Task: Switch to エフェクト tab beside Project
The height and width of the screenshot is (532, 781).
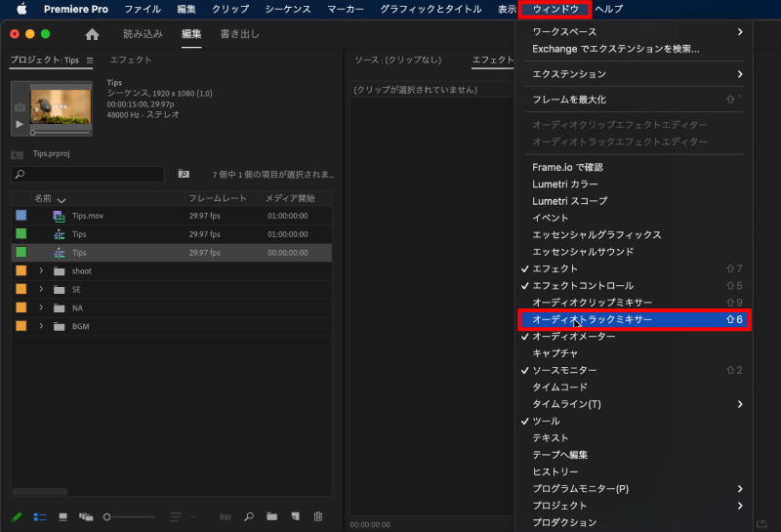Action: pos(131,60)
